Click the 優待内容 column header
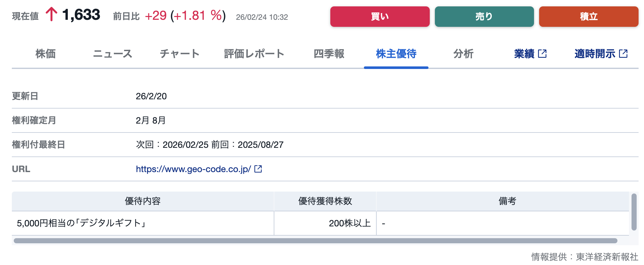Viewport: 644px width, 265px height. coord(143,201)
